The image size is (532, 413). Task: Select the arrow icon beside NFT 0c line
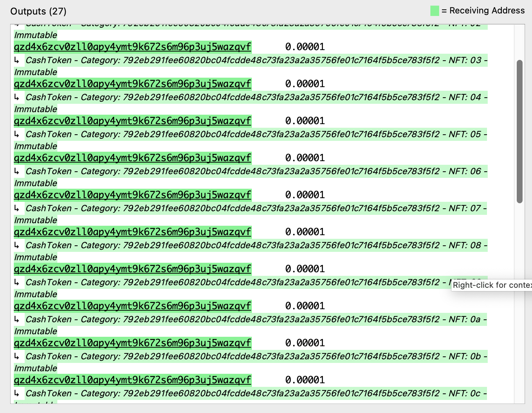[x=17, y=393]
